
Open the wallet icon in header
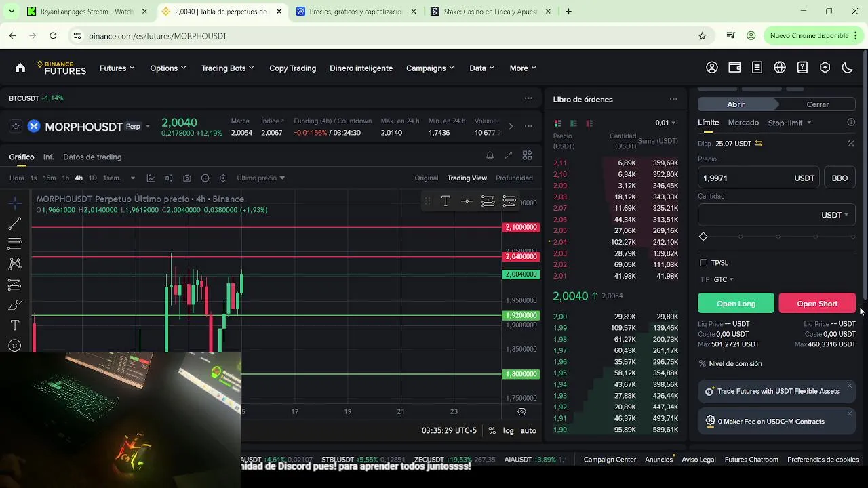[734, 68]
